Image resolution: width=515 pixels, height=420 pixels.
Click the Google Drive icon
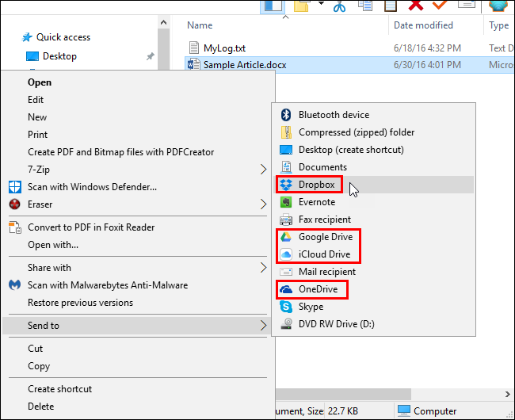[286, 237]
